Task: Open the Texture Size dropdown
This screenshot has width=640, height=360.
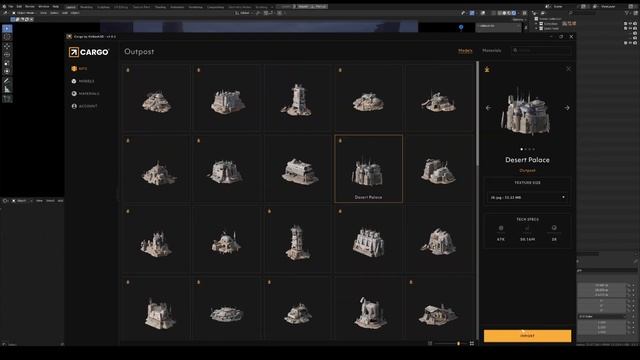Action: tap(527, 198)
